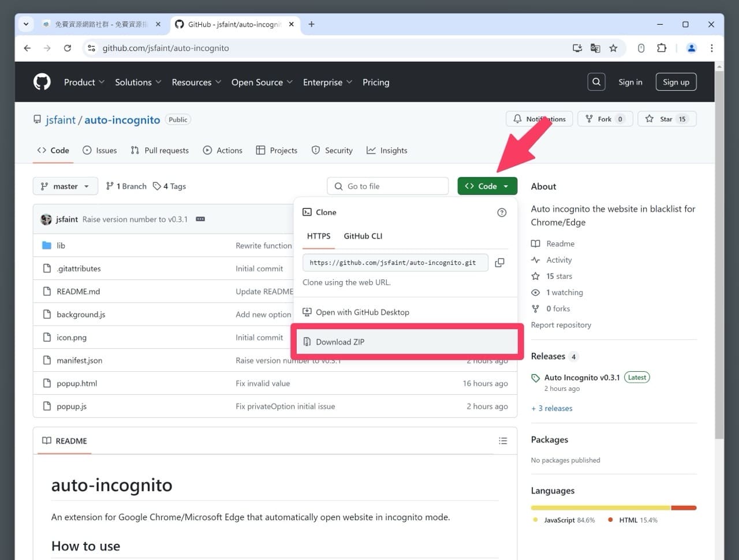The height and width of the screenshot is (560, 739).
Task: Open the Chrome profile avatar icon
Action: (691, 48)
